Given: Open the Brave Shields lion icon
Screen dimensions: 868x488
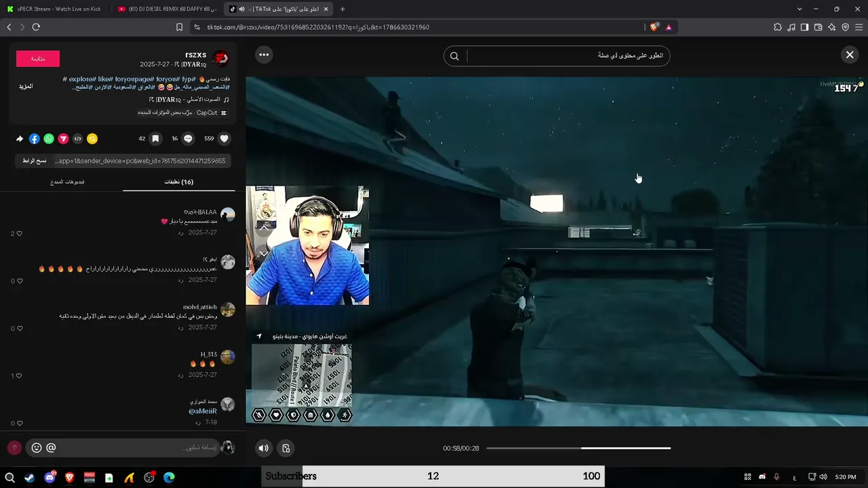Looking at the screenshot, I should click(654, 27).
